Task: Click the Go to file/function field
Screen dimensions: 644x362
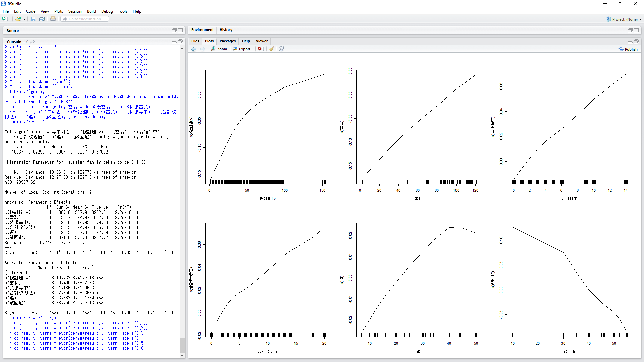Action: pyautogui.click(x=85, y=19)
